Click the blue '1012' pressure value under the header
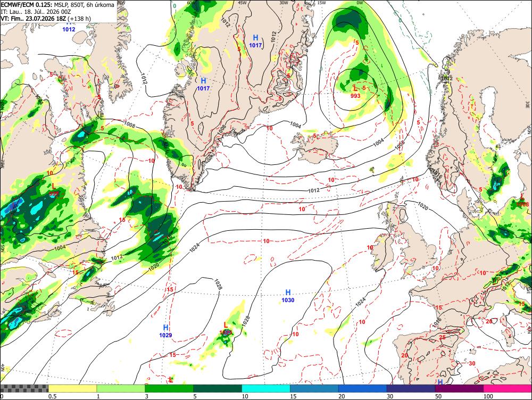Image resolution: width=532 pixels, height=400 pixels. pyautogui.click(x=69, y=29)
